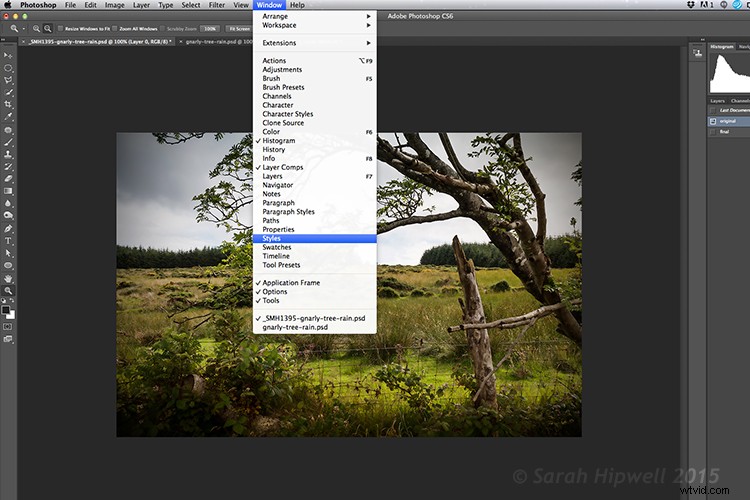
Task: Set the foreground color swatch
Action: (x=6, y=310)
